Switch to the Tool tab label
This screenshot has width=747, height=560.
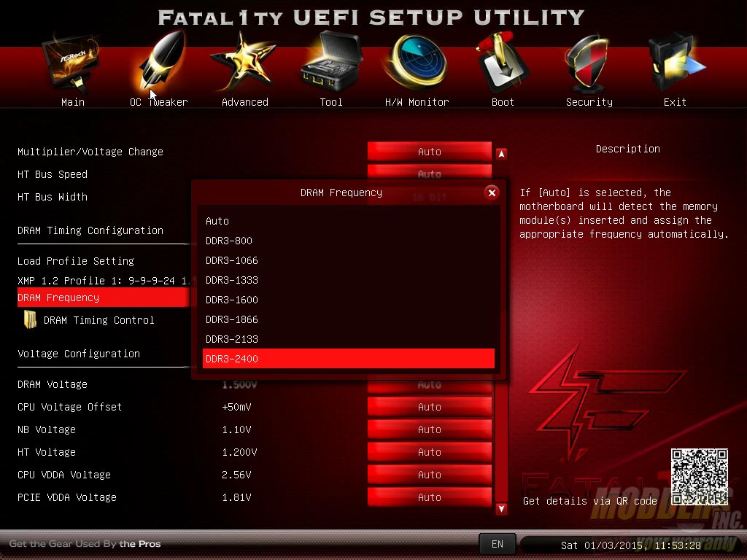pyautogui.click(x=331, y=102)
